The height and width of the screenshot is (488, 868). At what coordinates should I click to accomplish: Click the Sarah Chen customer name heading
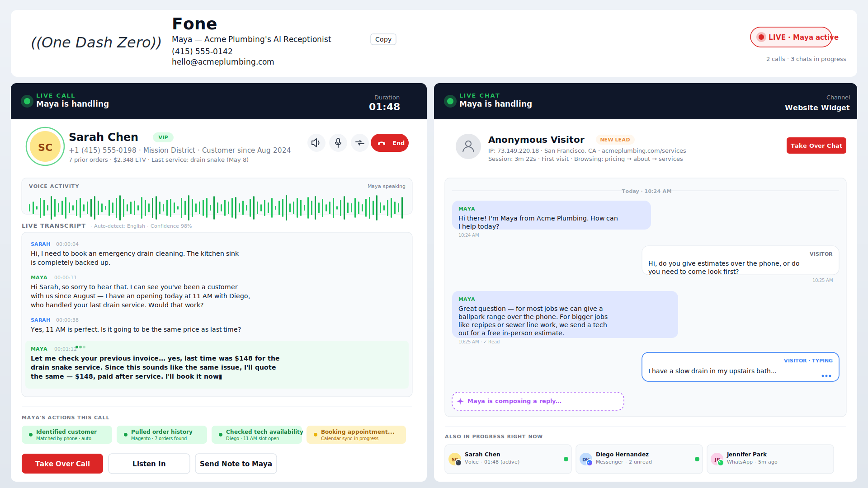point(104,137)
